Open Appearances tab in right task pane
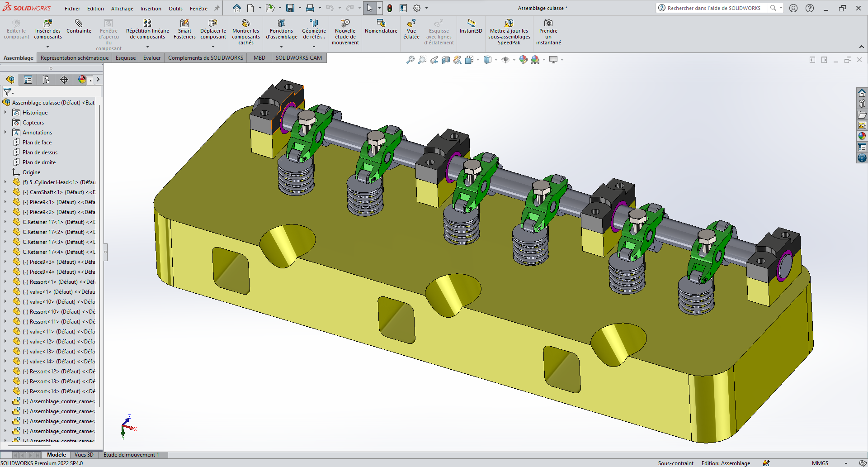 [862, 136]
